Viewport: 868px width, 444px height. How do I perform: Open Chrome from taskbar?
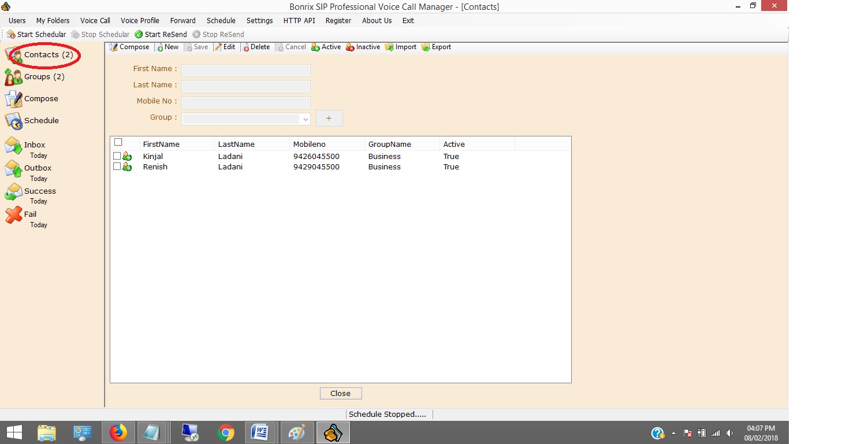226,432
